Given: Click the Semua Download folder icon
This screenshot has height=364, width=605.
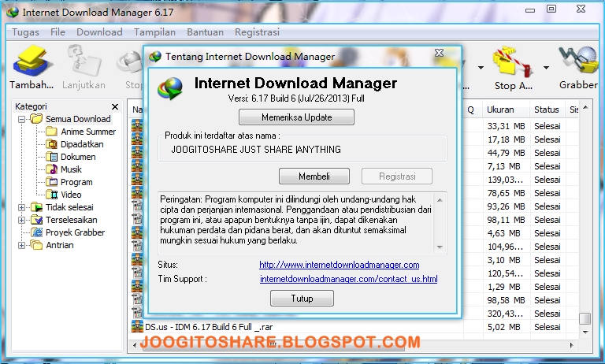Looking at the screenshot, I should click(36, 119).
